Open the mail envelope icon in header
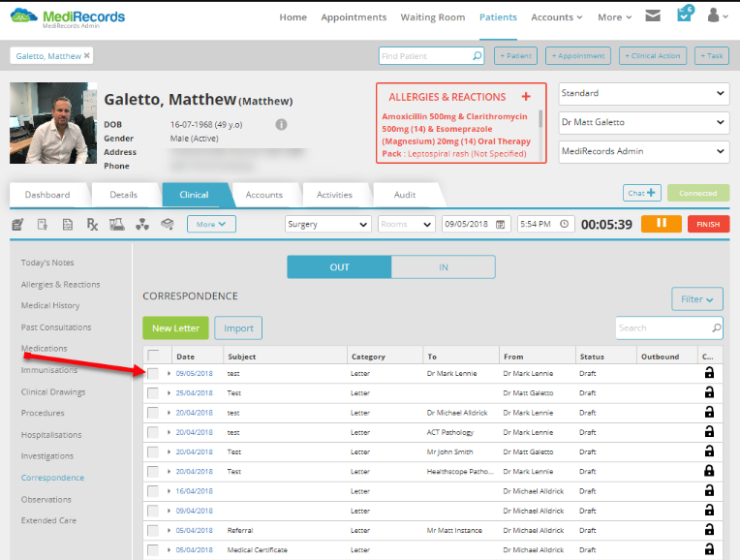 click(x=653, y=16)
